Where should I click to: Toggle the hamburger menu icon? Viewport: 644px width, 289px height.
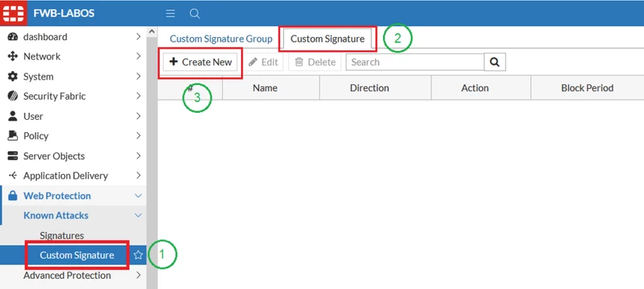(x=171, y=14)
